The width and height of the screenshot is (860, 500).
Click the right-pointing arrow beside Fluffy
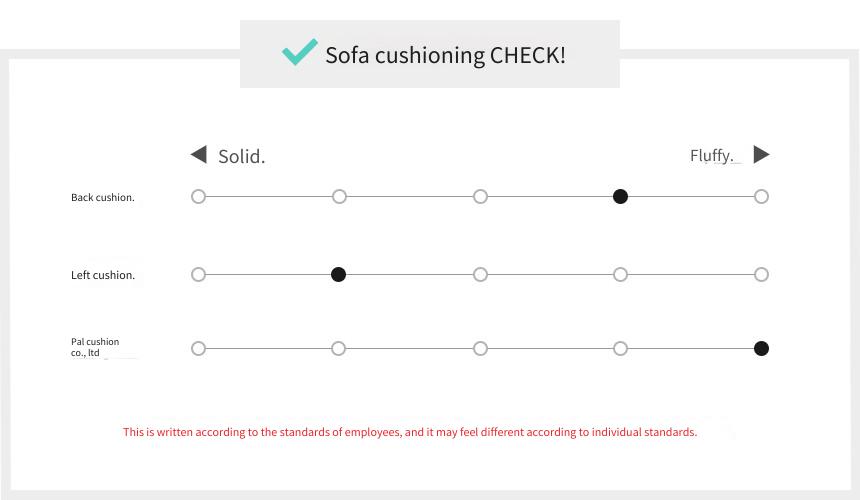(761, 155)
